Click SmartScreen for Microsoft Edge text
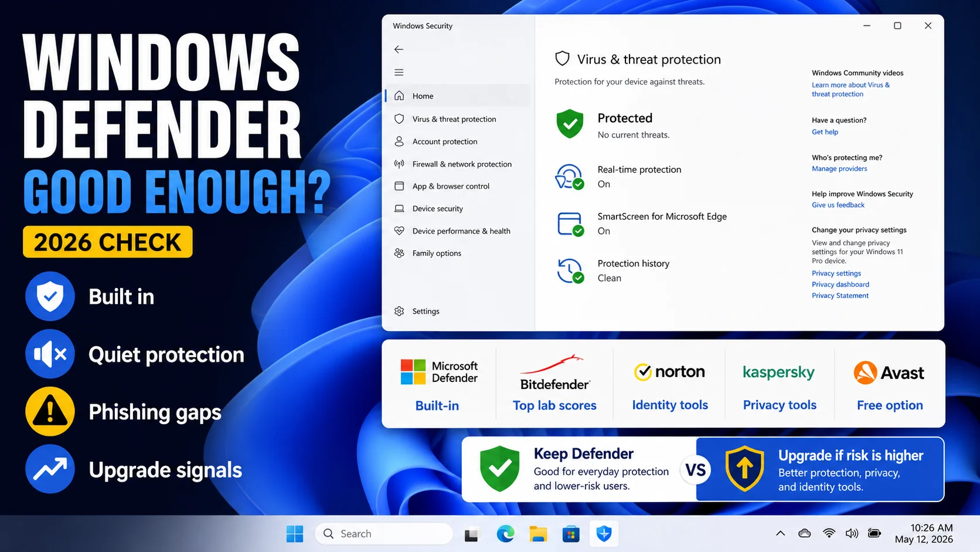 click(662, 216)
